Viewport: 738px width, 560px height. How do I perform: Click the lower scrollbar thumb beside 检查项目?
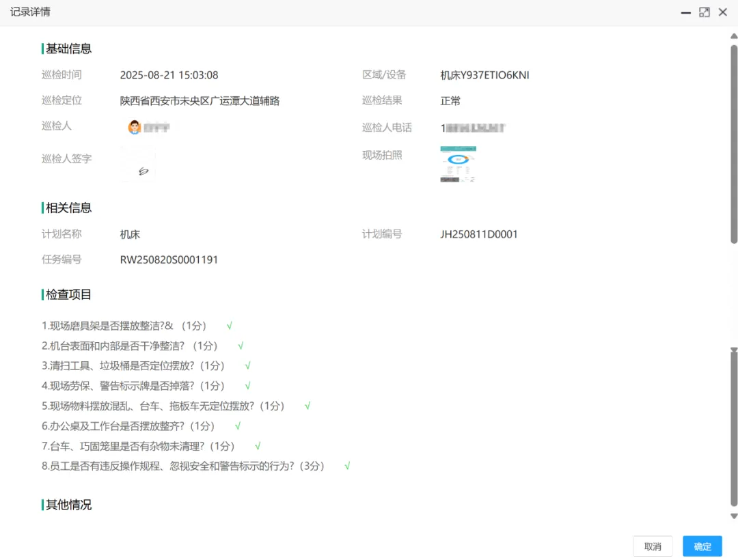tap(734, 429)
